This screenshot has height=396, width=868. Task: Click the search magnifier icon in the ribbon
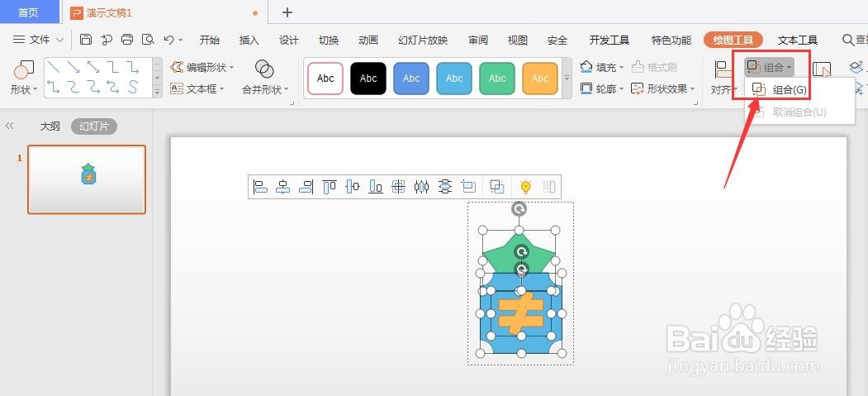(847, 40)
